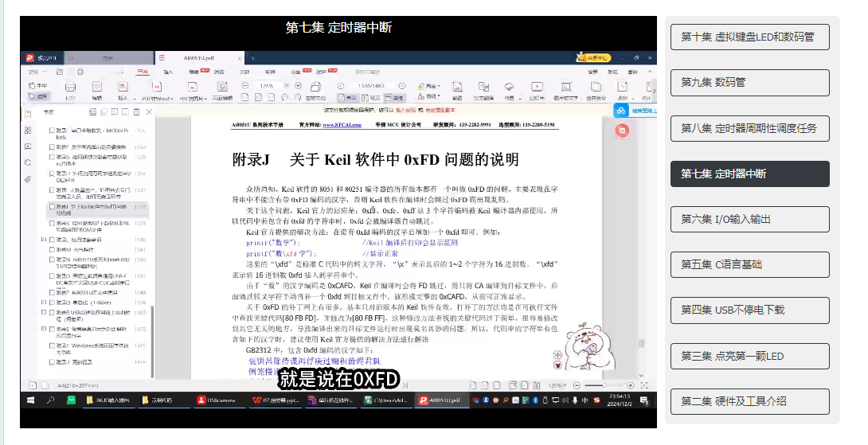Click the document vertical scrollbar thumb

(x=642, y=343)
